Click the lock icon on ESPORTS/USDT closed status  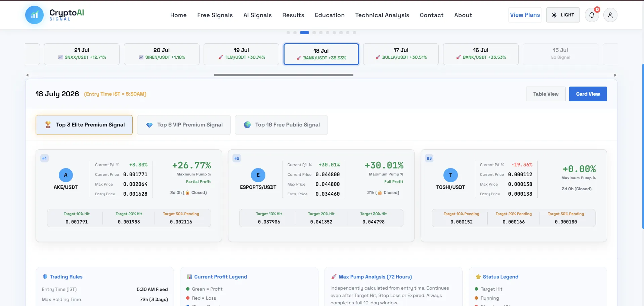coord(380,193)
